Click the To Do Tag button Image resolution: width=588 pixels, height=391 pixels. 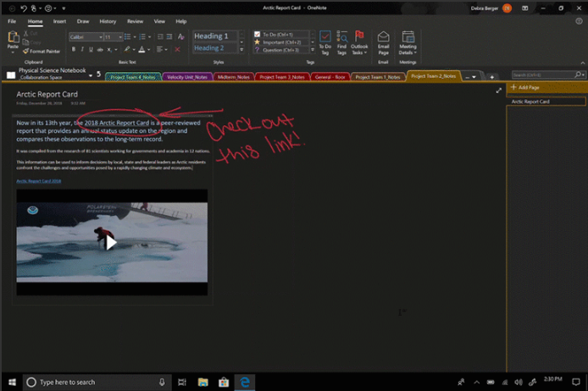(x=325, y=42)
